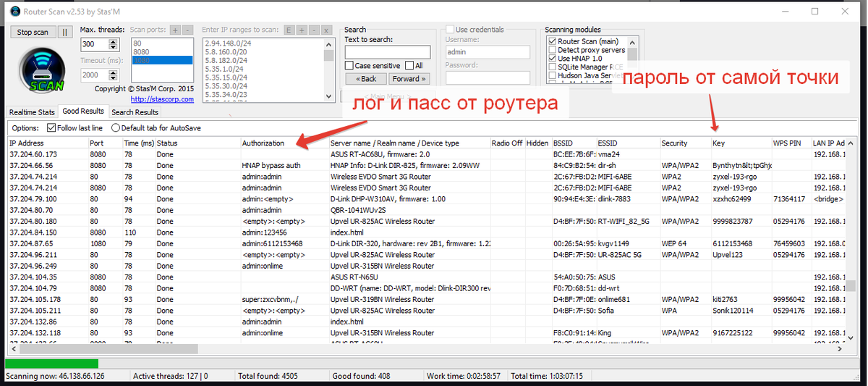The width and height of the screenshot is (868, 386).
Task: Toggle Follow last line checkbox
Action: [51, 128]
